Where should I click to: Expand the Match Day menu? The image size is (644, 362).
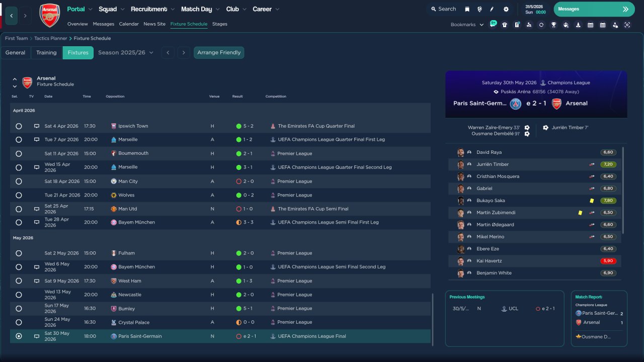pyautogui.click(x=200, y=9)
